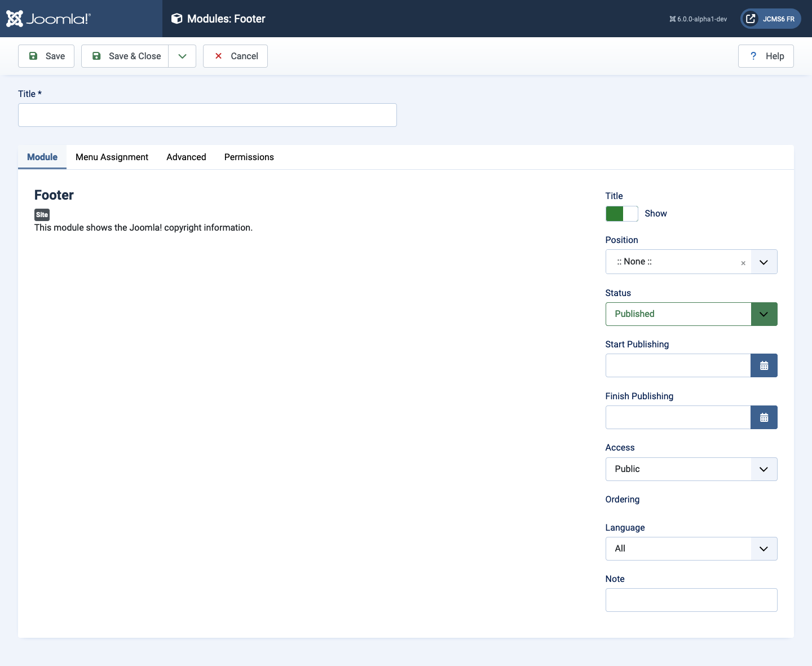Click the Modules: Footer page title

(226, 19)
